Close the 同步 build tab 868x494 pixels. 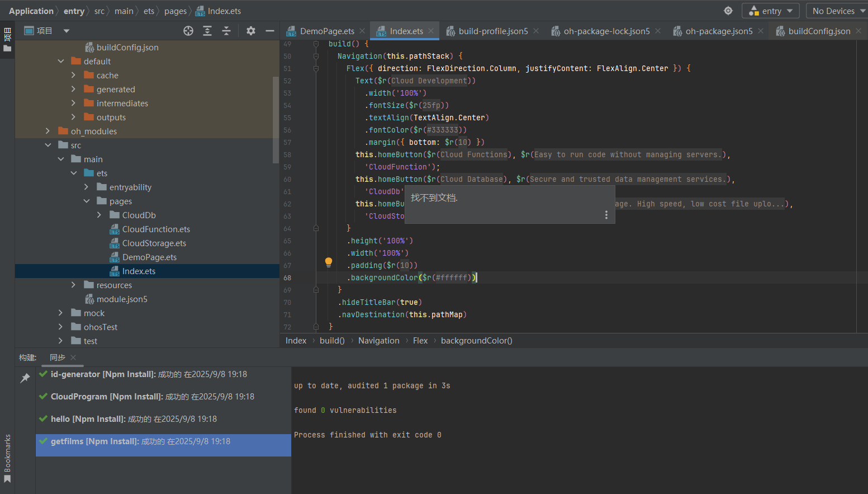point(73,357)
